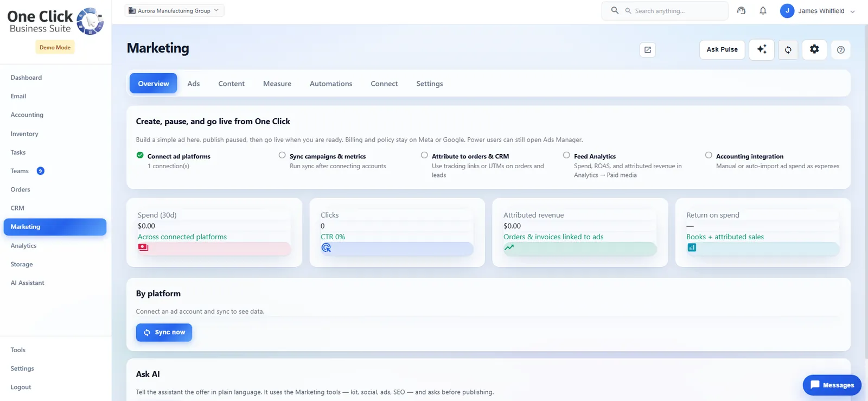868x401 pixels.
Task: Click the Return on spend chart icon
Action: click(x=692, y=247)
